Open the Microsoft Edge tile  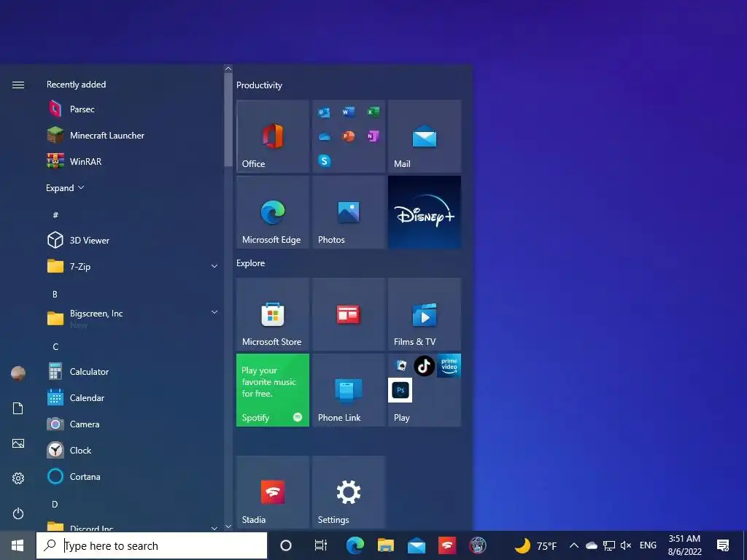273,212
